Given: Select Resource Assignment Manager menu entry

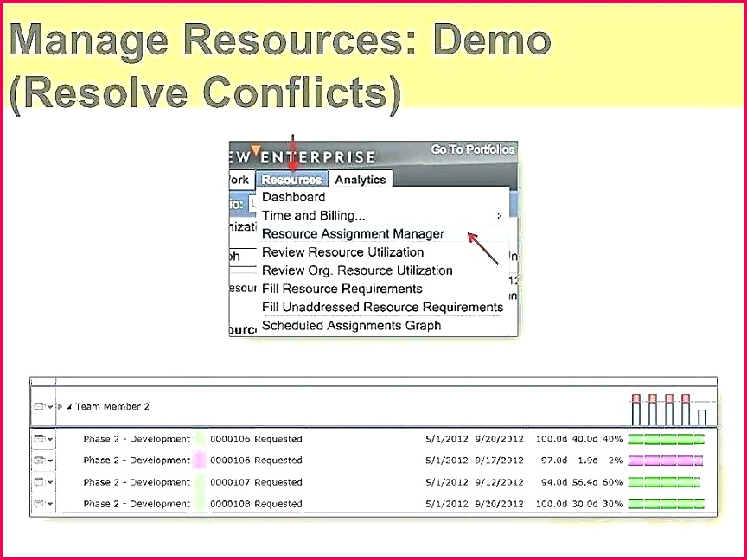Looking at the screenshot, I should [x=353, y=234].
